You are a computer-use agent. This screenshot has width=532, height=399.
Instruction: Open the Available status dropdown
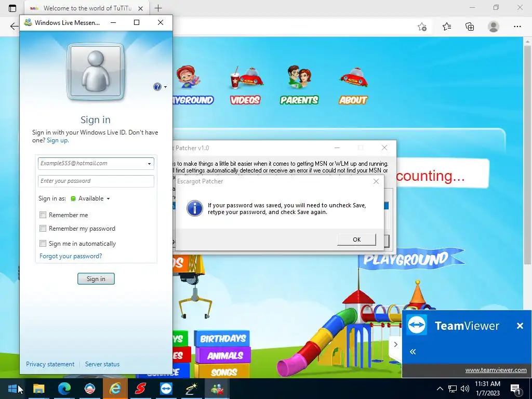(x=90, y=198)
